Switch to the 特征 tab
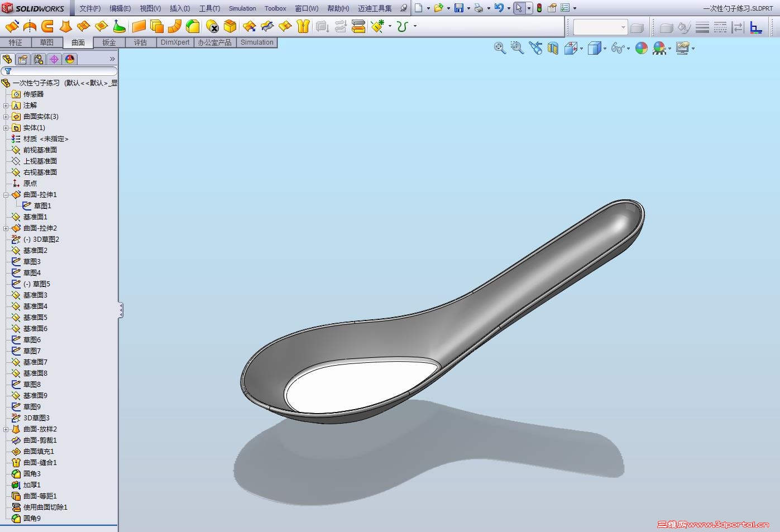This screenshot has width=780, height=532. pos(16,42)
